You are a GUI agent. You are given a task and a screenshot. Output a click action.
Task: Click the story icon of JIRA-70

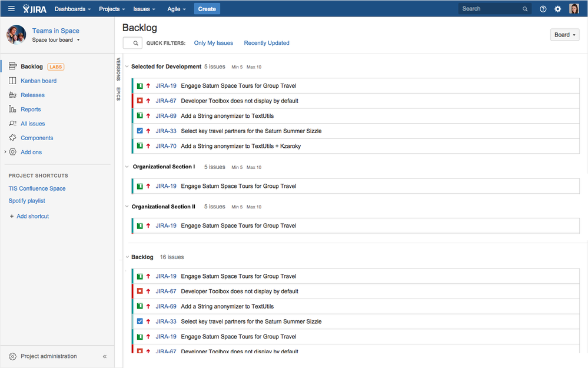tap(140, 146)
